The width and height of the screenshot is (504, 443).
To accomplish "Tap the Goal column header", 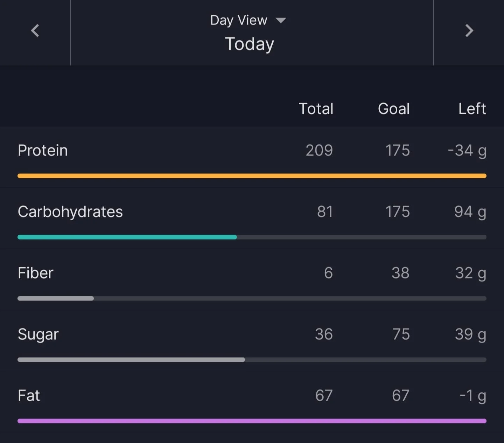I will [394, 109].
